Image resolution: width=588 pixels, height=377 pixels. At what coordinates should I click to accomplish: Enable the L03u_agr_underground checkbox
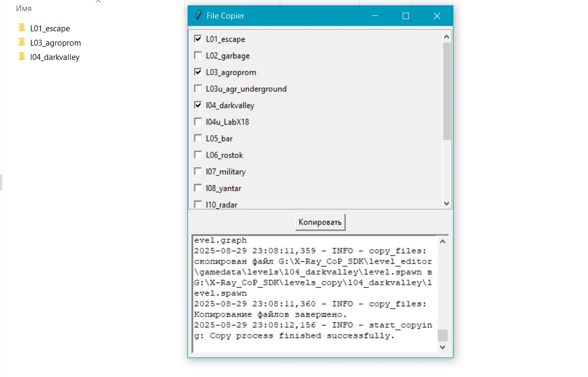coord(198,89)
